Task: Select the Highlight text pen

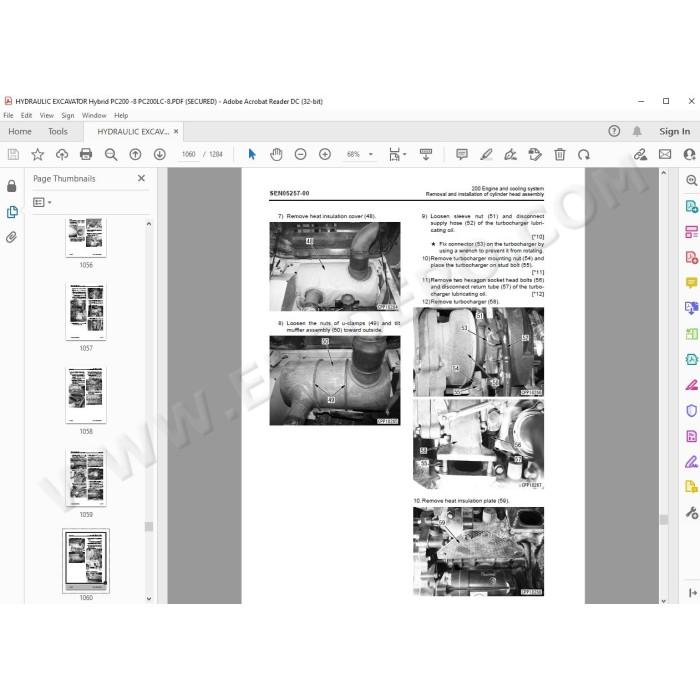Action: [x=486, y=154]
